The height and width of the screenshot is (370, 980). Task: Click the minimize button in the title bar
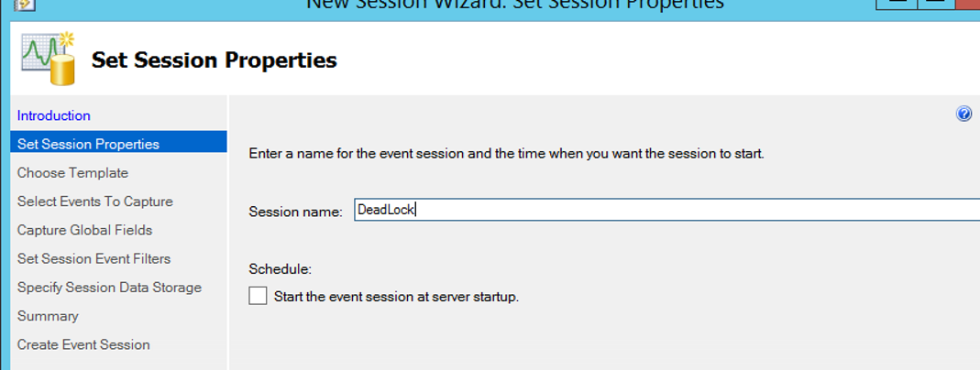coord(898,4)
